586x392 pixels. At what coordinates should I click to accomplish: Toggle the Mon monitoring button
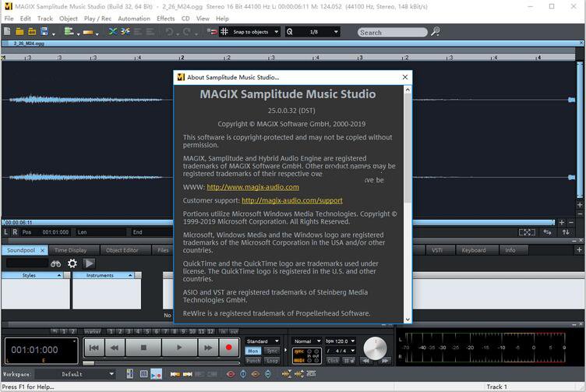(253, 351)
